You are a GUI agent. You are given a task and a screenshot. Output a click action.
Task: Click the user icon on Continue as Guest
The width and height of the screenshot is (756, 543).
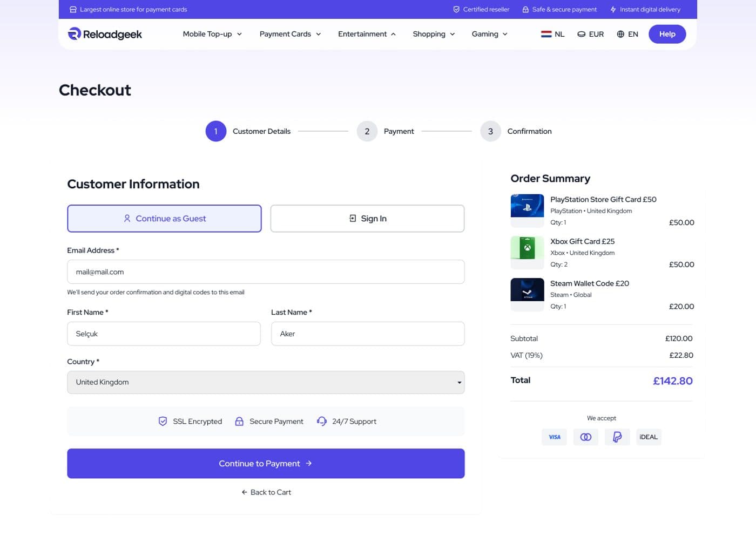127,219
